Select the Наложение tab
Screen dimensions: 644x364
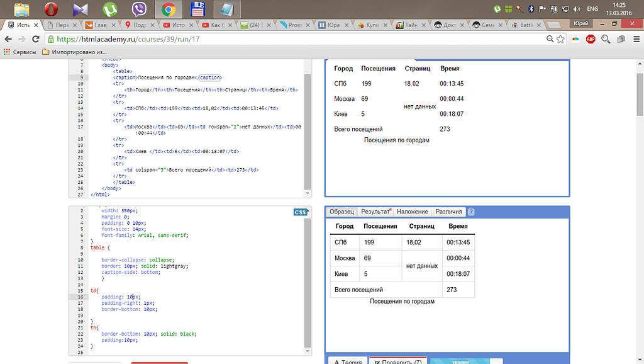coord(413,212)
